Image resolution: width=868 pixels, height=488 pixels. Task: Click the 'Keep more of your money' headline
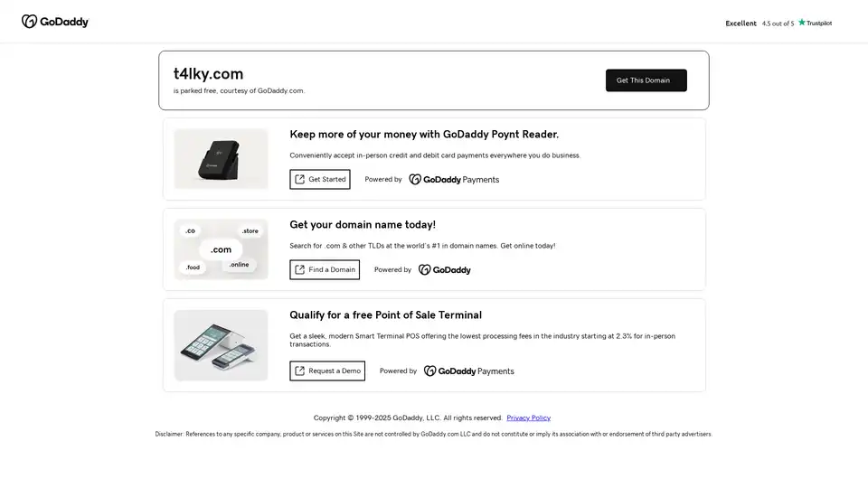tap(424, 135)
